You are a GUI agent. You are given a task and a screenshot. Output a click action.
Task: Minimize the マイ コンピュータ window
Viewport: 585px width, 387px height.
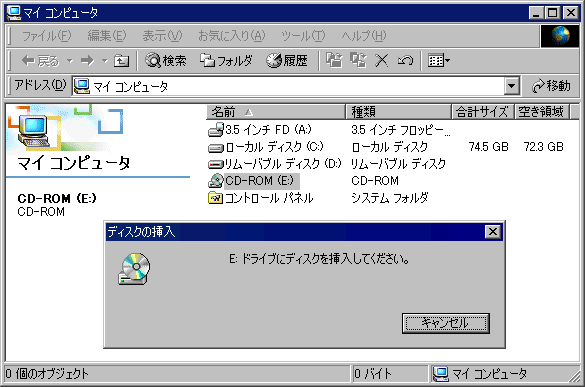[536, 13]
